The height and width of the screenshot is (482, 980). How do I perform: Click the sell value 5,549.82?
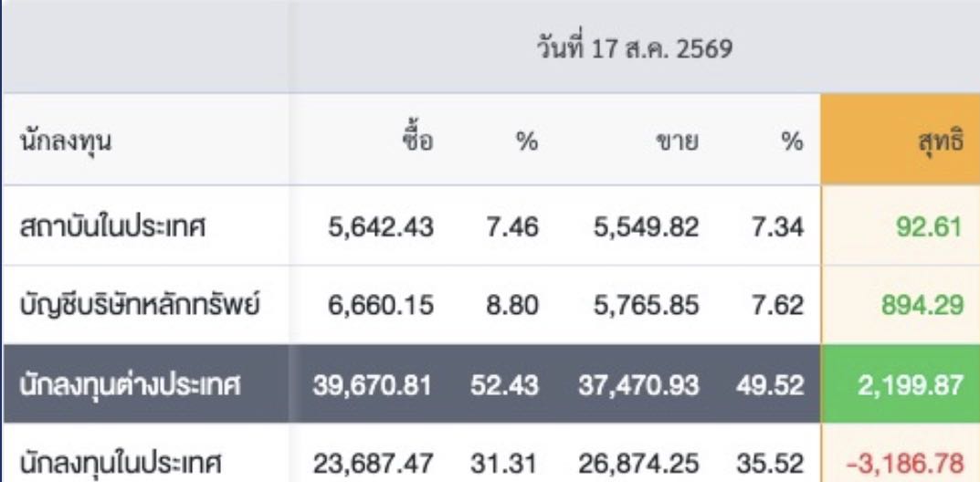647,226
